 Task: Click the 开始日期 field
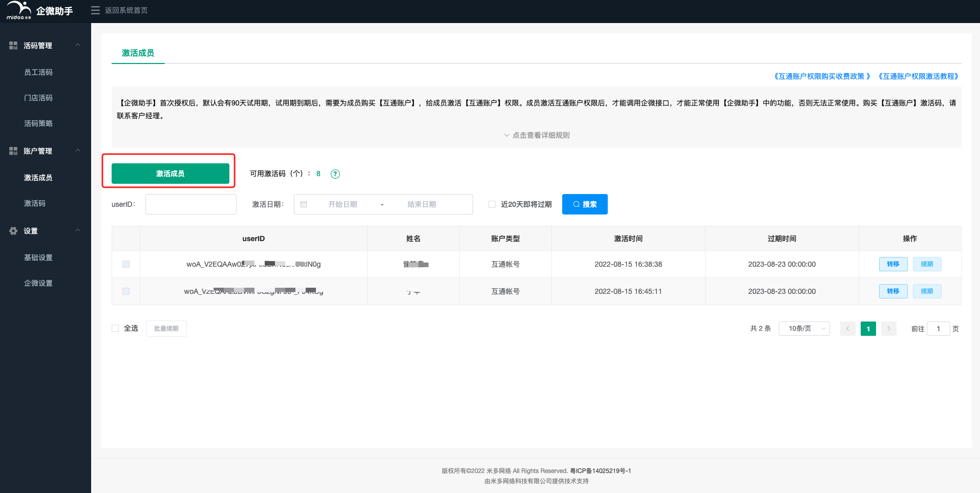point(343,204)
